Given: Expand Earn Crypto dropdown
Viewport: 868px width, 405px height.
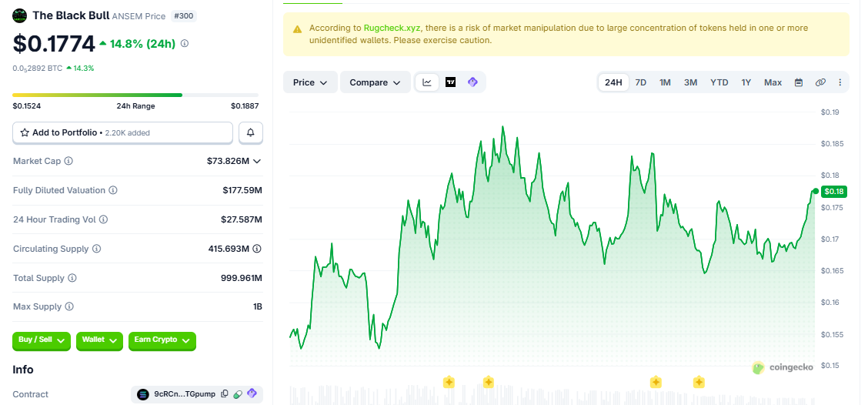Looking at the screenshot, I should pyautogui.click(x=162, y=341).
